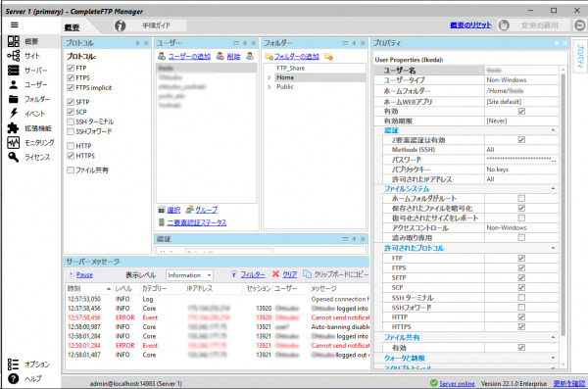This screenshot has width=588, height=389.
Task: Expand the Public folder tree node
Action: pyautogui.click(x=269, y=87)
